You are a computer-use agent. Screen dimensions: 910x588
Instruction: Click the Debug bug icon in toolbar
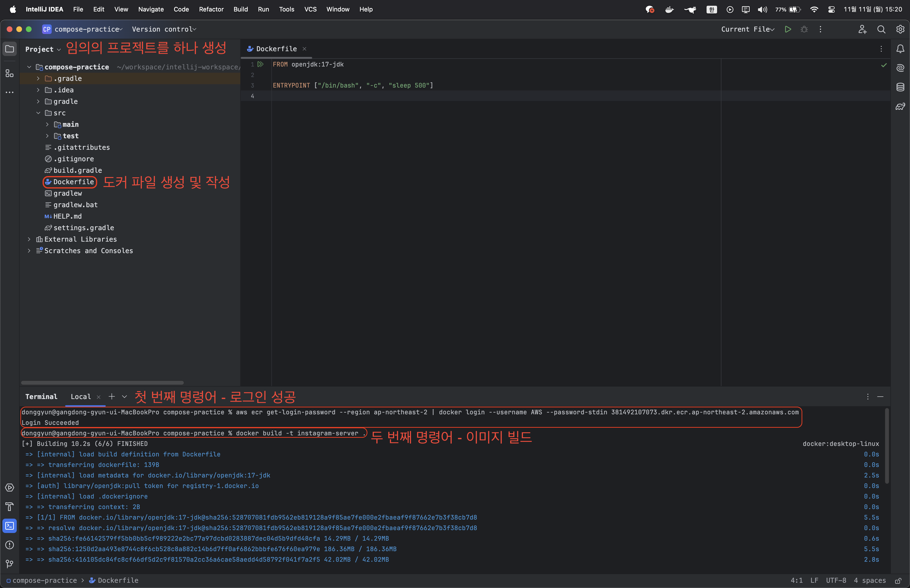[804, 29]
